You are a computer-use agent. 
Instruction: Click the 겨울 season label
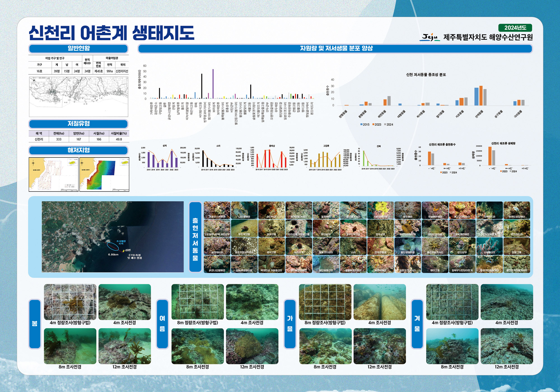[417, 324]
